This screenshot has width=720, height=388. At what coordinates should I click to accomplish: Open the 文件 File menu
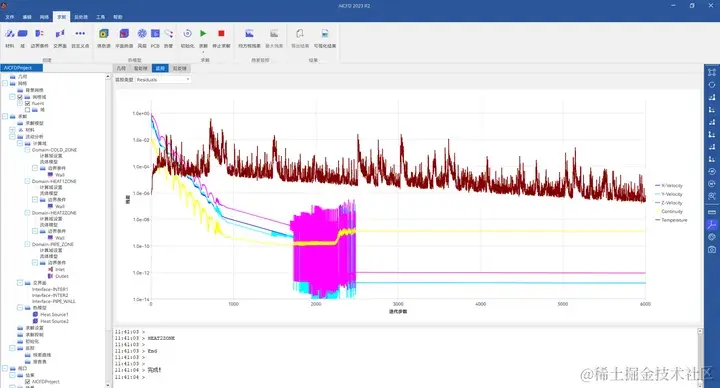tap(10, 17)
